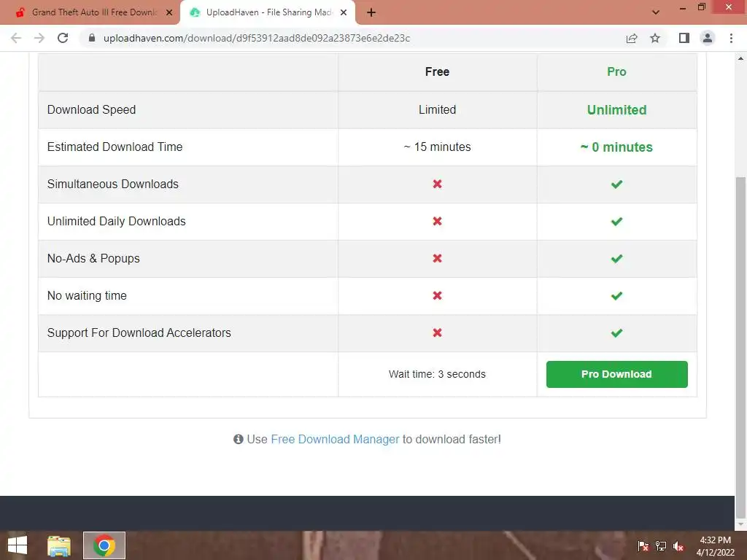This screenshot has width=747, height=560.
Task: Click the ~ 0 minutes value
Action: pyautogui.click(x=616, y=147)
